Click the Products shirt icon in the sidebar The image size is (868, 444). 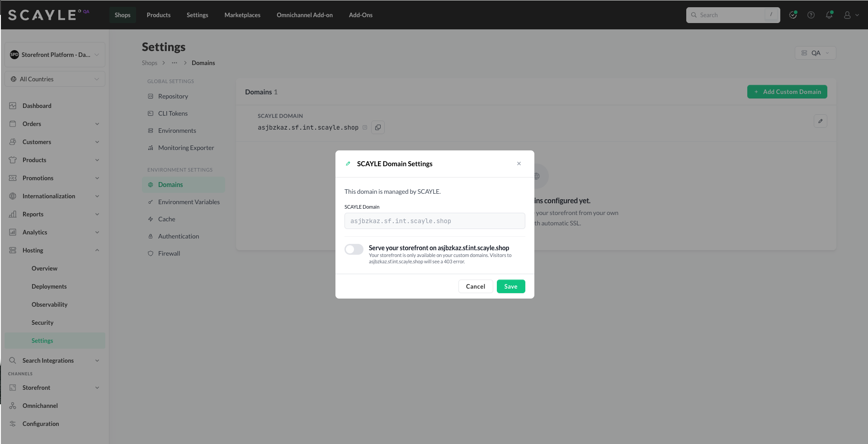click(x=13, y=160)
